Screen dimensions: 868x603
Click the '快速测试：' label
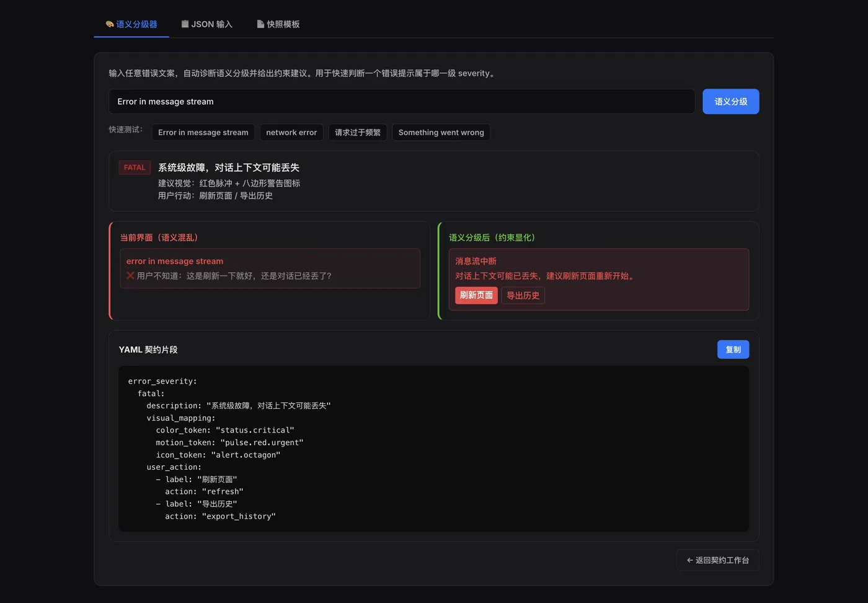[126, 130]
